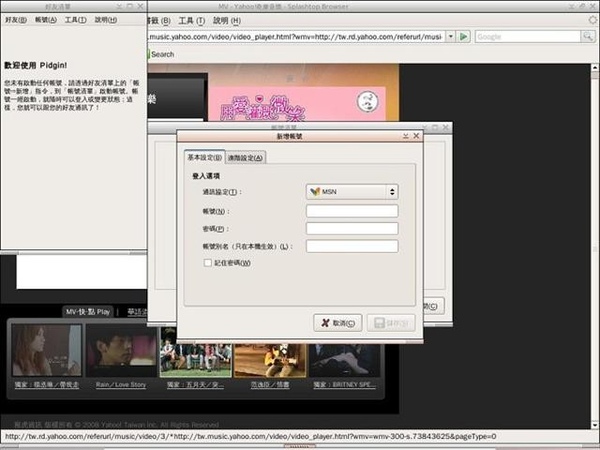Open the 五月天 video link
Screen dimensions: 600x450
tap(195, 385)
